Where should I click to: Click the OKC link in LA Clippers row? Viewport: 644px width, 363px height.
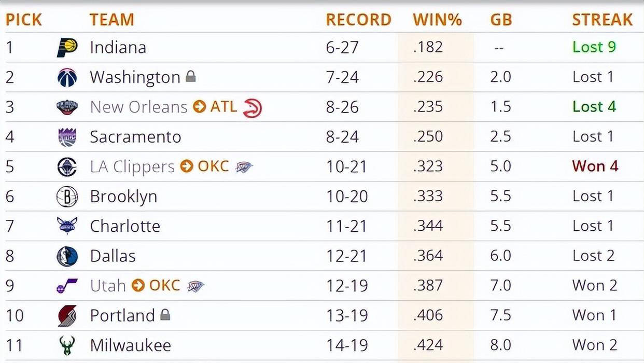pyautogui.click(x=213, y=167)
